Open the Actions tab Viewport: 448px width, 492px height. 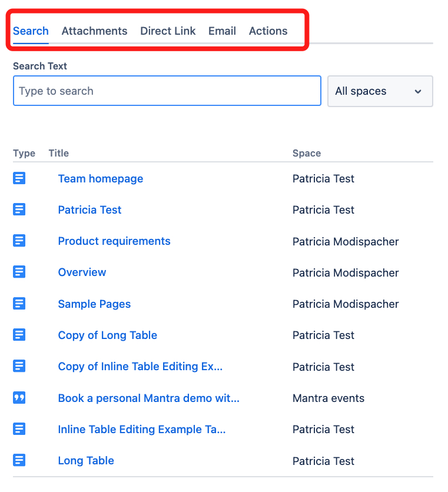coord(268,31)
